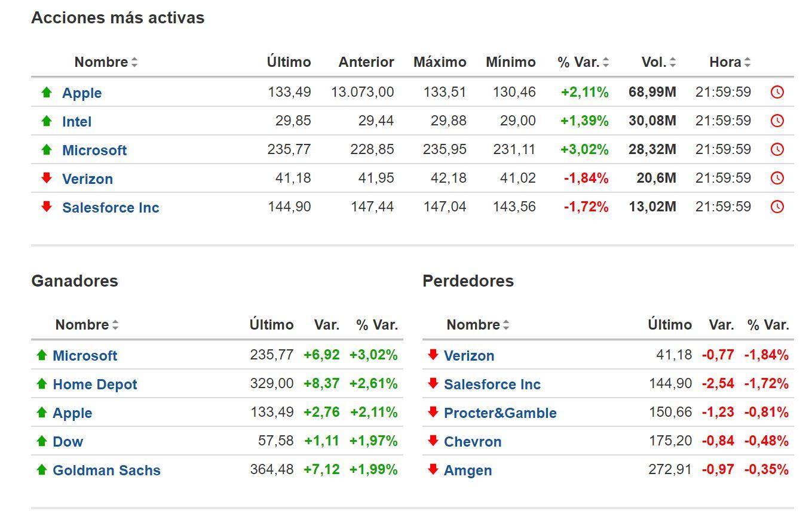812x529 pixels.
Task: Click the clock icon next to Apple's row
Action: 777,93
